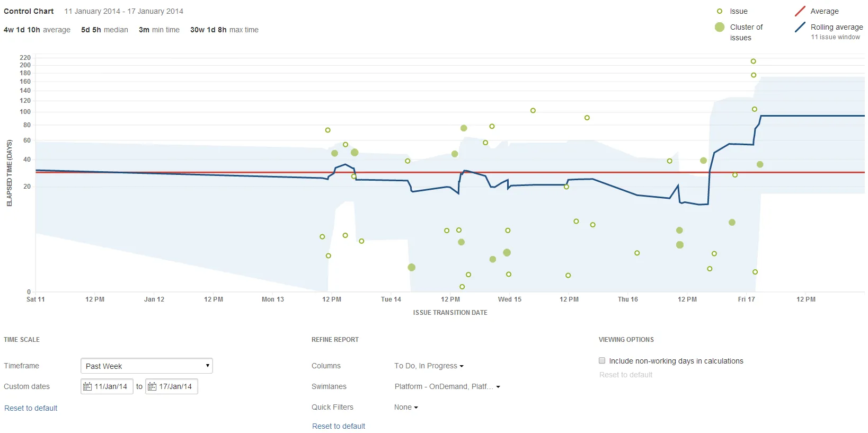Viewport: 868px width, 433px height.
Task: Select the topmost issue dot above 200 days
Action: pyautogui.click(x=754, y=61)
